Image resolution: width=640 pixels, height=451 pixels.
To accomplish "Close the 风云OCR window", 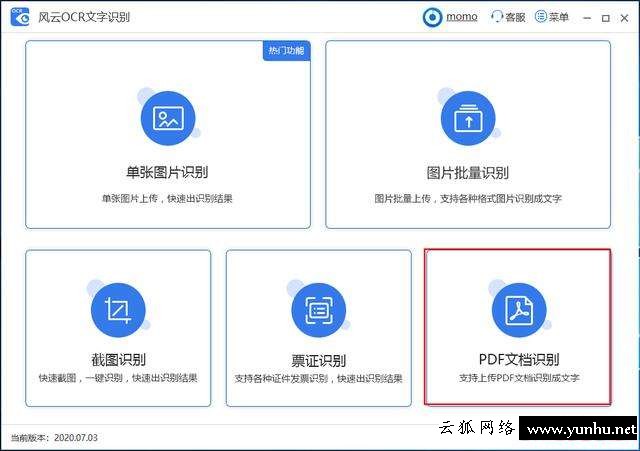I will coord(624,18).
